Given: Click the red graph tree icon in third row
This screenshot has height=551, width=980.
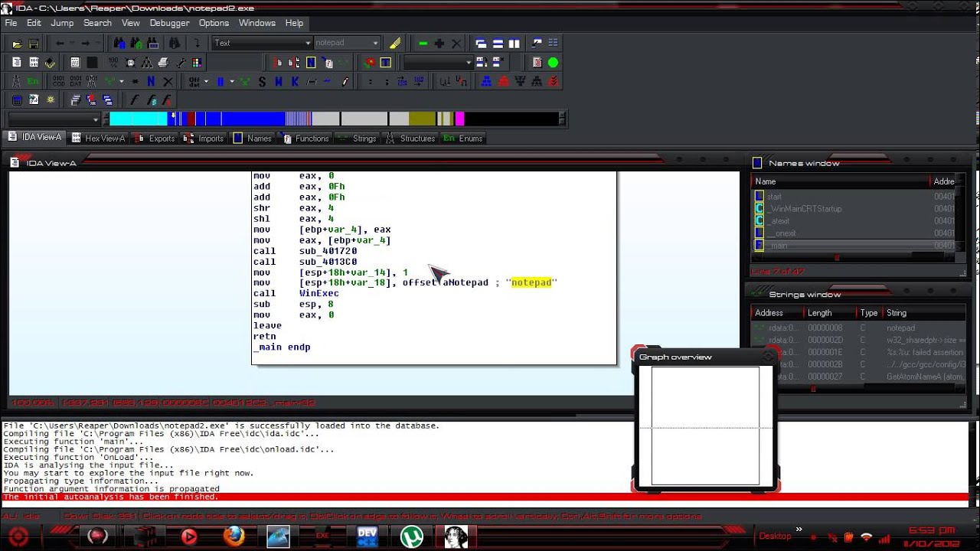Looking at the screenshot, I should click(x=503, y=81).
